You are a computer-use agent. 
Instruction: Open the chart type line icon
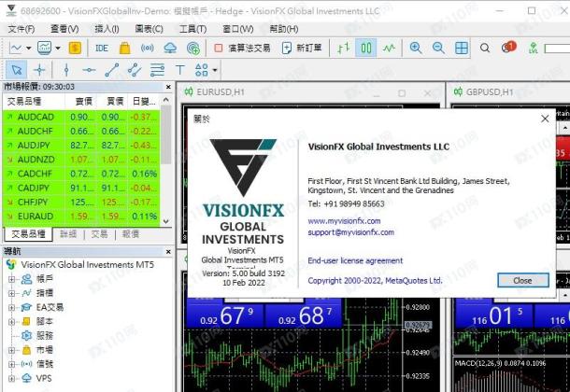click(16, 48)
